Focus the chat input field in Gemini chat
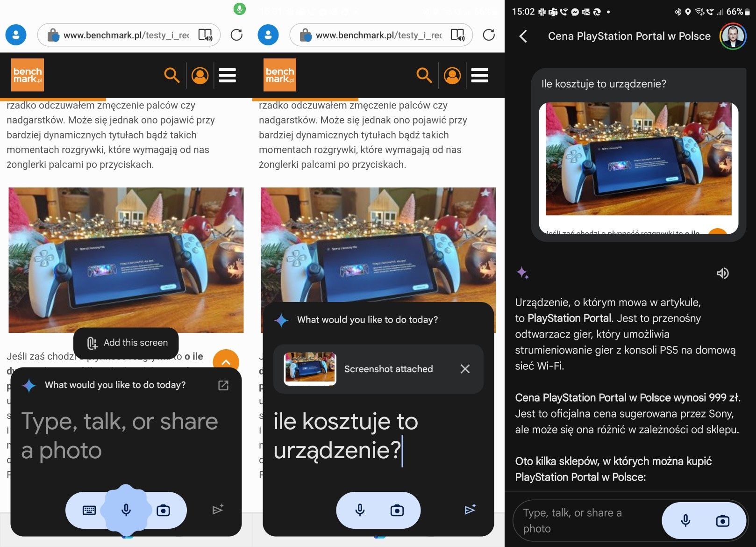Screen dimensions: 756x547 click(x=587, y=520)
